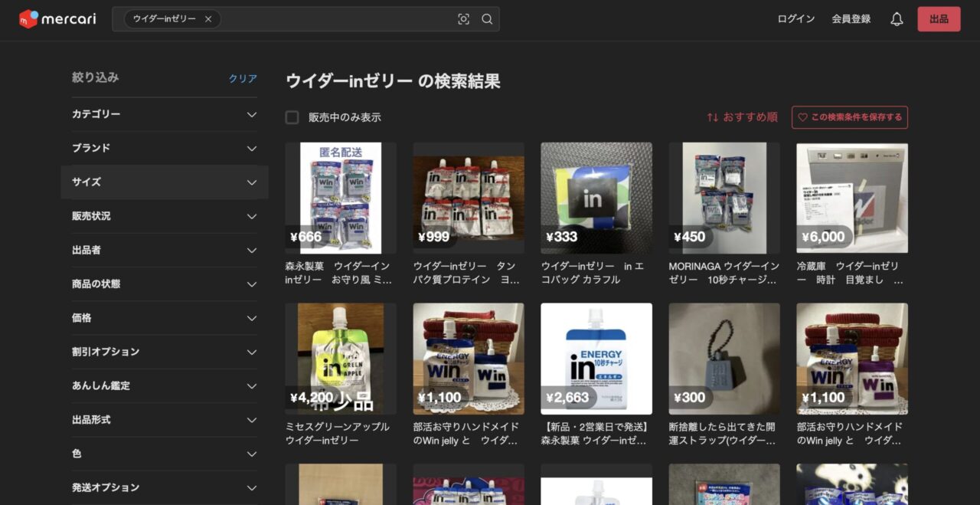
Task: Expand the ブランド filter
Action: click(165, 148)
